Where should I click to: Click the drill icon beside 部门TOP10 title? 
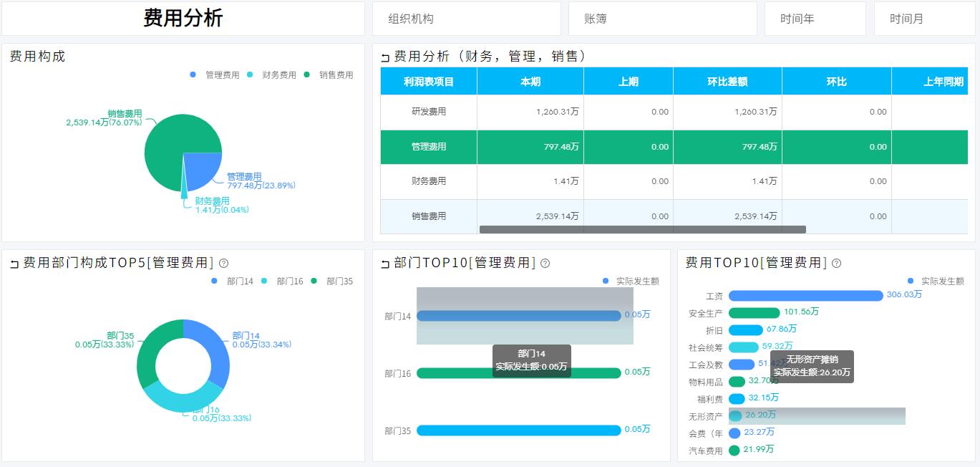(x=384, y=264)
